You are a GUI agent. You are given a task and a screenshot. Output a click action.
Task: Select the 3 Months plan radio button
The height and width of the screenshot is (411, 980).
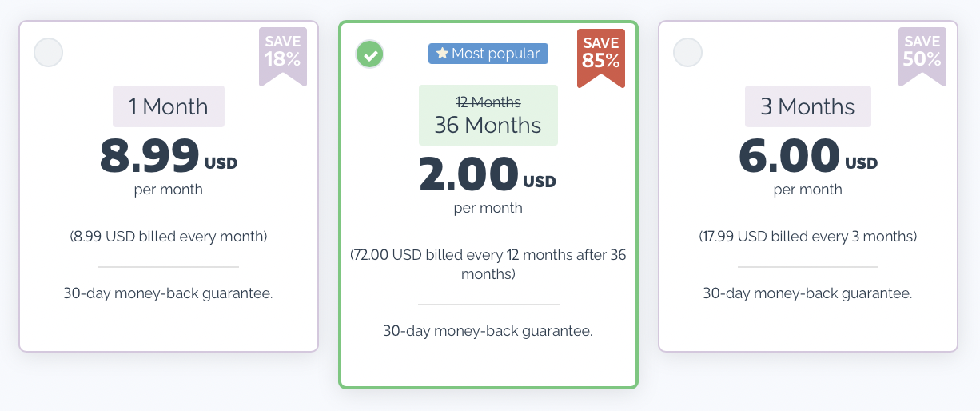(x=687, y=53)
